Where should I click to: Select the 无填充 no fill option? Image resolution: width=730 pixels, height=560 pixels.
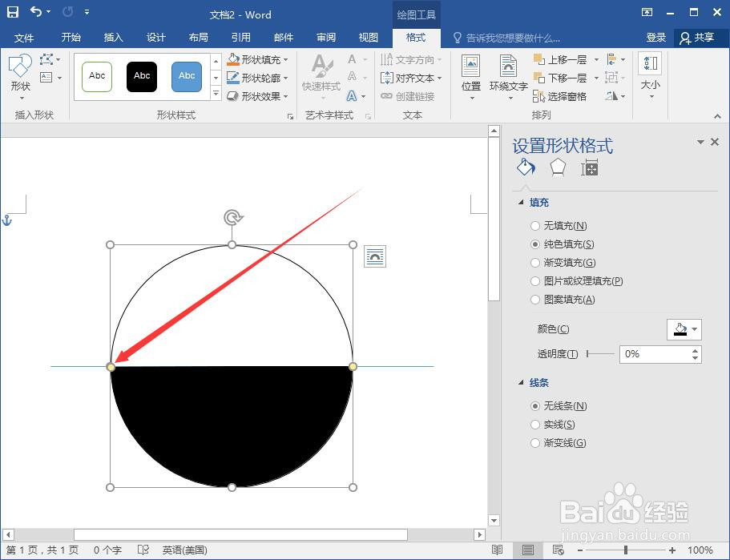[535, 226]
